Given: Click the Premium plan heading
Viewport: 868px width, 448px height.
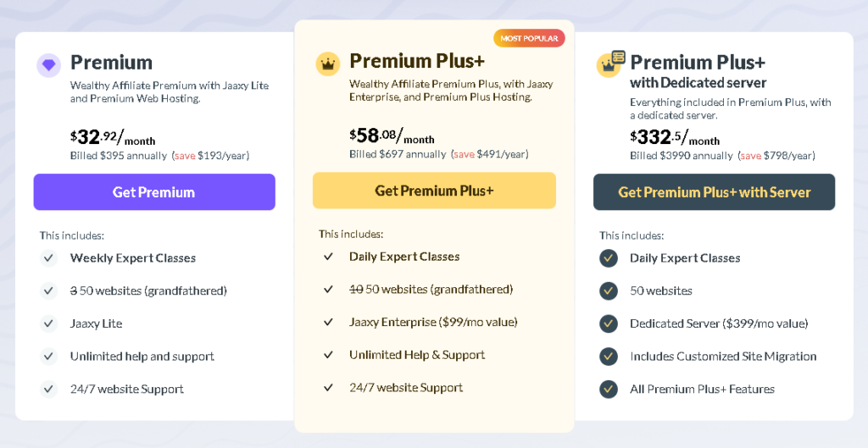Looking at the screenshot, I should point(111,63).
